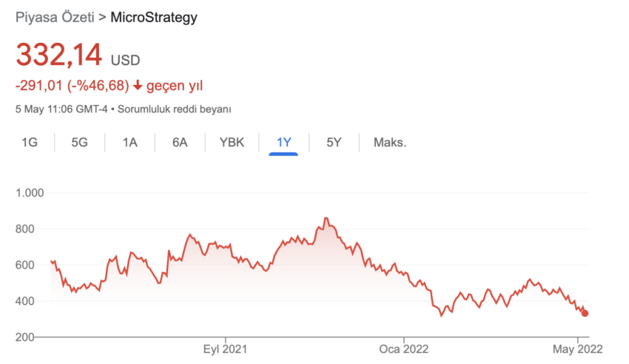Click the Eyl 2021 axis label
Screen dimensions: 629x364
(225, 349)
